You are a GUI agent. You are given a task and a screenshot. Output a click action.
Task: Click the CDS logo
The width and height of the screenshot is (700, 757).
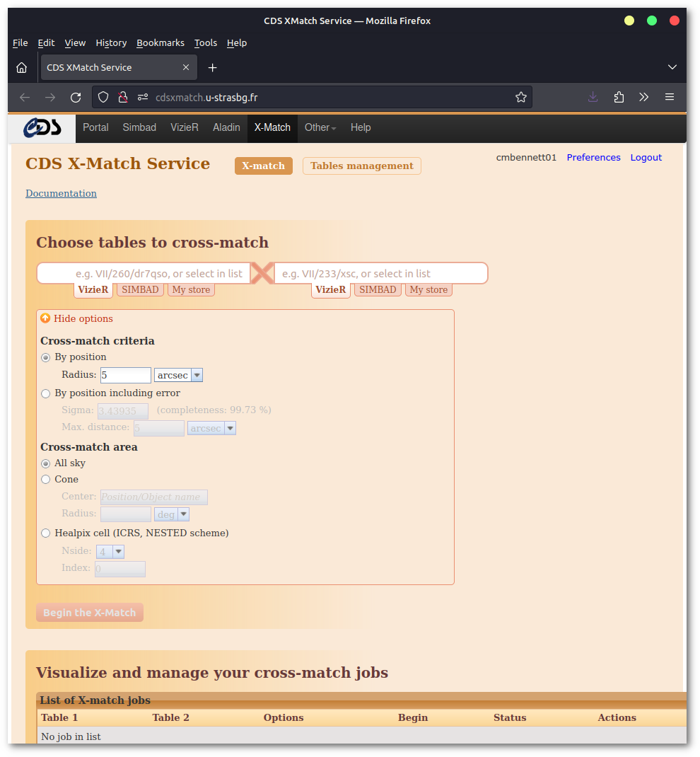click(x=42, y=128)
